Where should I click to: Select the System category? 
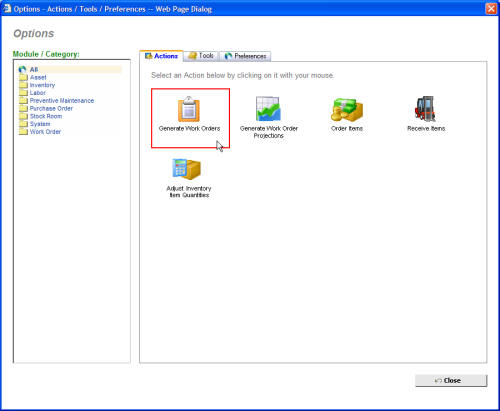pyautogui.click(x=40, y=124)
